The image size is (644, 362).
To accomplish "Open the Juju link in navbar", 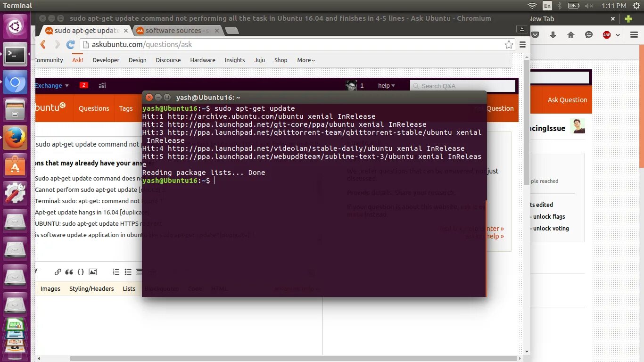I will [259, 60].
